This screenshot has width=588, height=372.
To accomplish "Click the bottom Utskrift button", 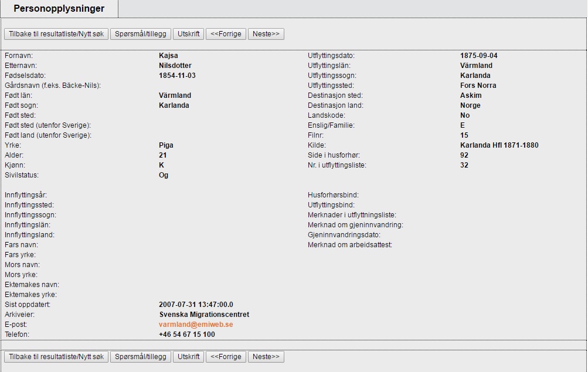I will 189,356.
